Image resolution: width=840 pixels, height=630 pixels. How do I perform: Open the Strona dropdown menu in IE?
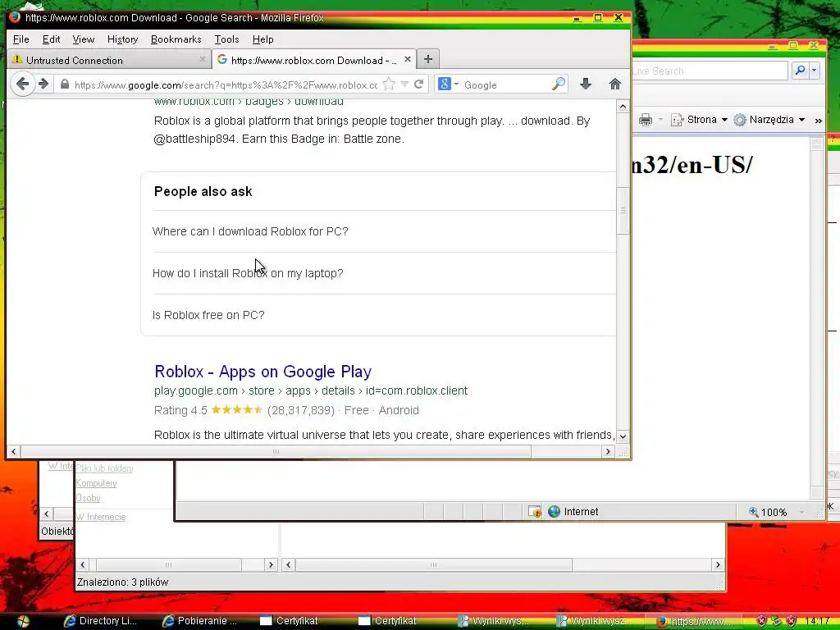pos(724,120)
